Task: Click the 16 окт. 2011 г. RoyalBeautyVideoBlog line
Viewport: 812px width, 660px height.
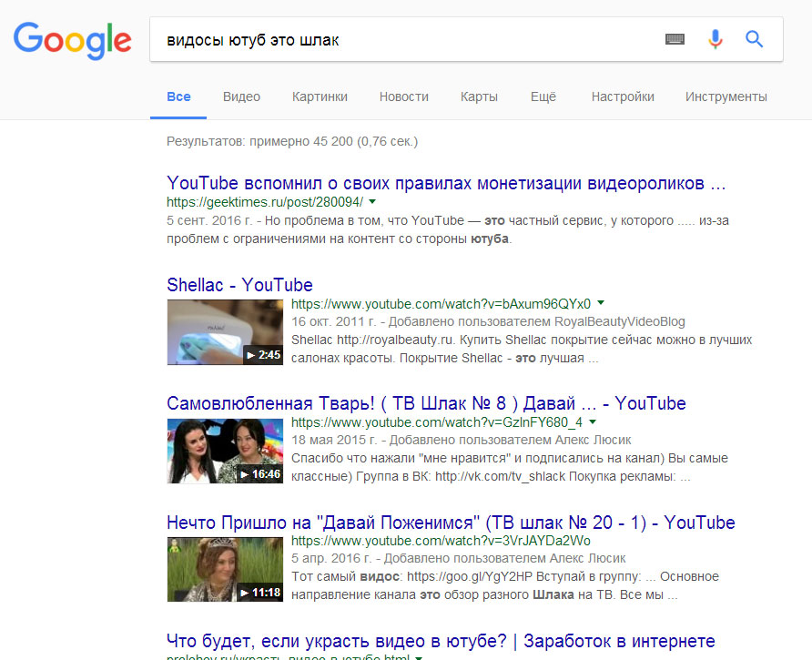Action: pos(488,321)
